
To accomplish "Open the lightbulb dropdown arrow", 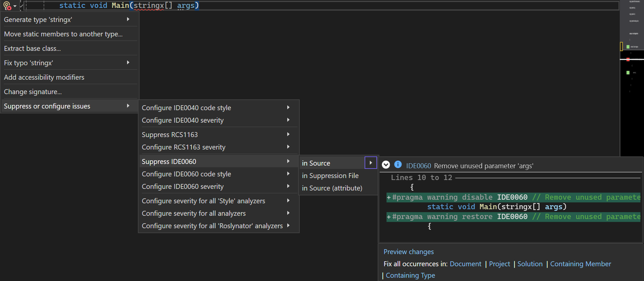I will click(15, 6).
